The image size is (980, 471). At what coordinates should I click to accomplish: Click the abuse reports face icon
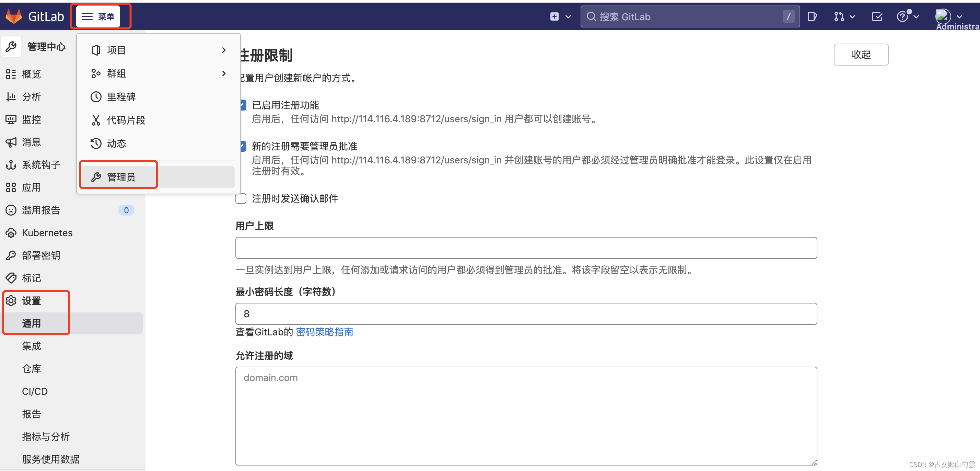(11, 210)
